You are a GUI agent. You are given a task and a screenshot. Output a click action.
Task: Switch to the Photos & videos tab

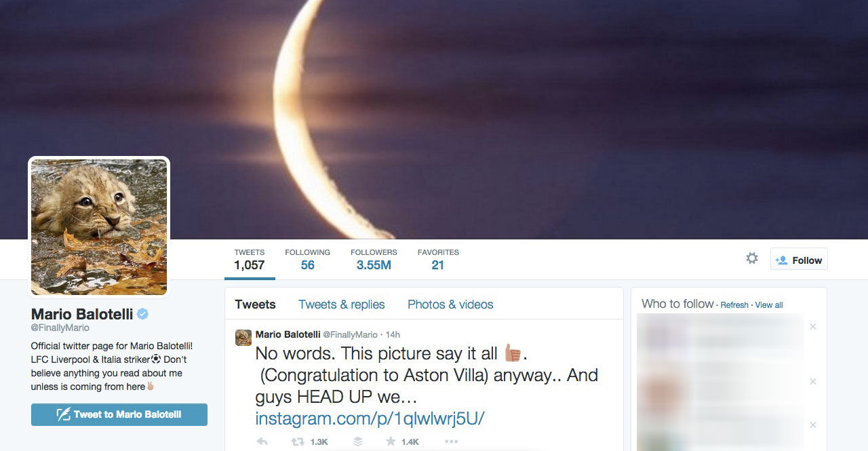tap(450, 305)
